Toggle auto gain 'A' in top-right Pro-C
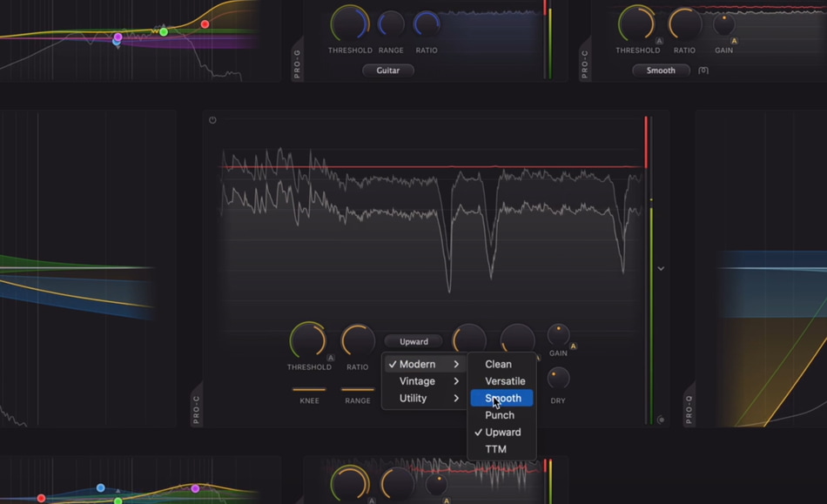The width and height of the screenshot is (827, 504). [x=734, y=41]
